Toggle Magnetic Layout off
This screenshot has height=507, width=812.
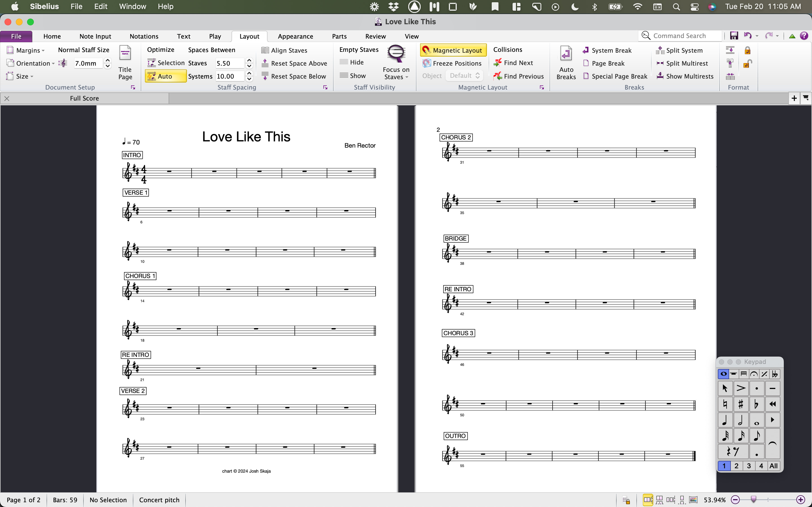pos(453,50)
